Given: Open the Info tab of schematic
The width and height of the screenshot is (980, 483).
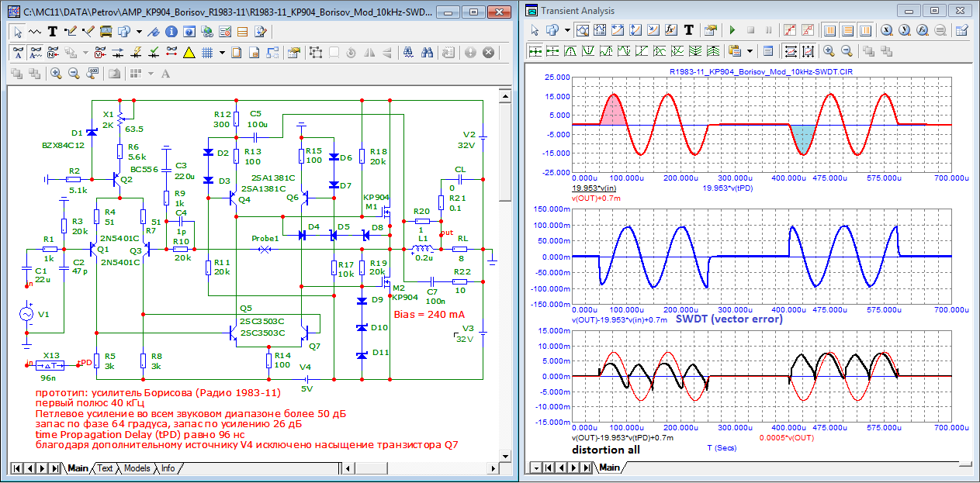Looking at the screenshot, I should pos(168,468).
